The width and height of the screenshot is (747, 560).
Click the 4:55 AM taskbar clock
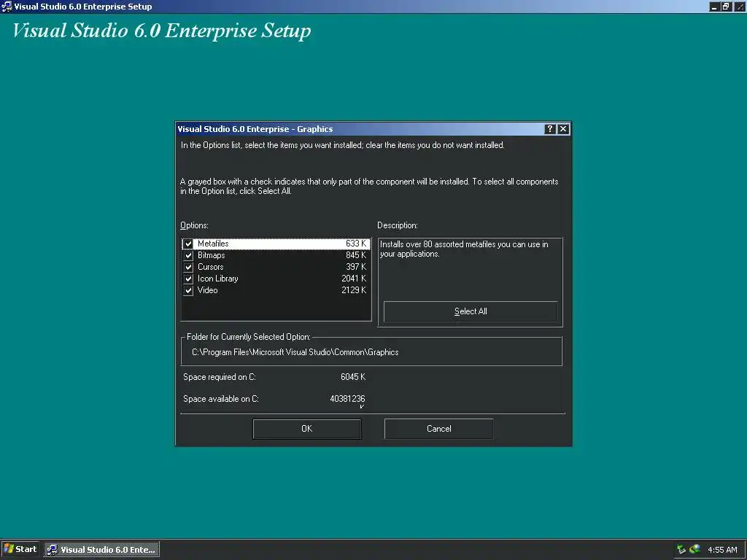[722, 550]
